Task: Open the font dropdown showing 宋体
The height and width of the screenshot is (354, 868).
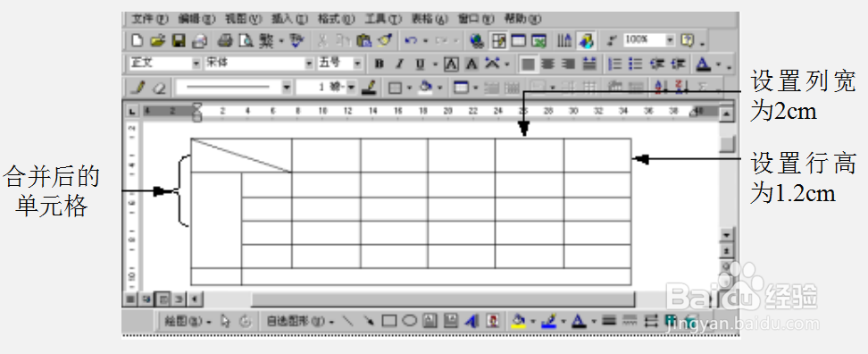Action: pyautogui.click(x=310, y=63)
